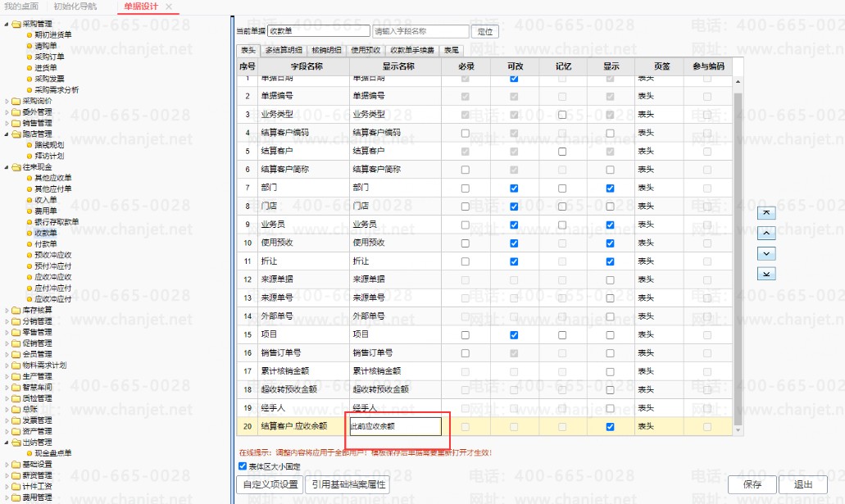The height and width of the screenshot is (504, 845).
Task: Click the table scrollbar up arrow
Action: pyautogui.click(x=738, y=81)
